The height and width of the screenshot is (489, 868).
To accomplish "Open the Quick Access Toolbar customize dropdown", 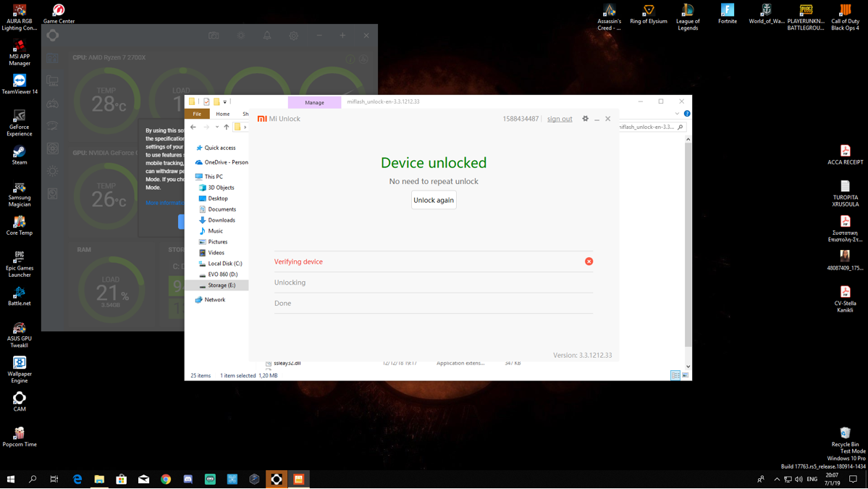I will click(225, 102).
